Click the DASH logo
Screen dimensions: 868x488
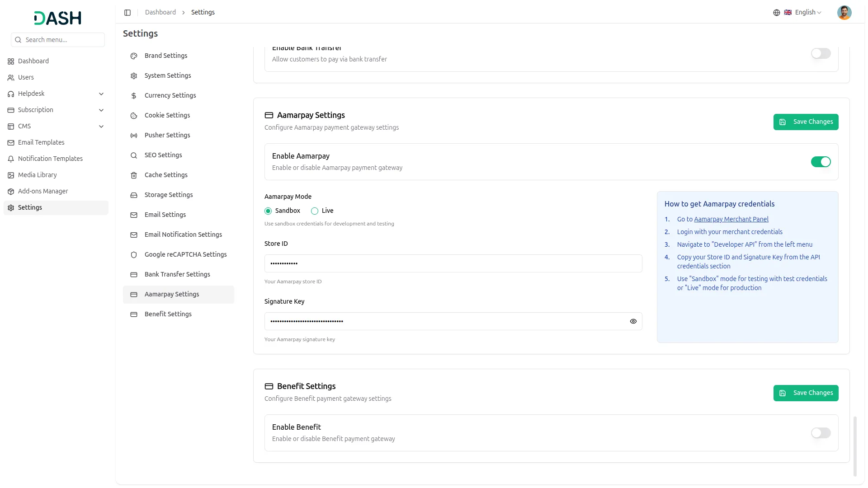pyautogui.click(x=57, y=18)
